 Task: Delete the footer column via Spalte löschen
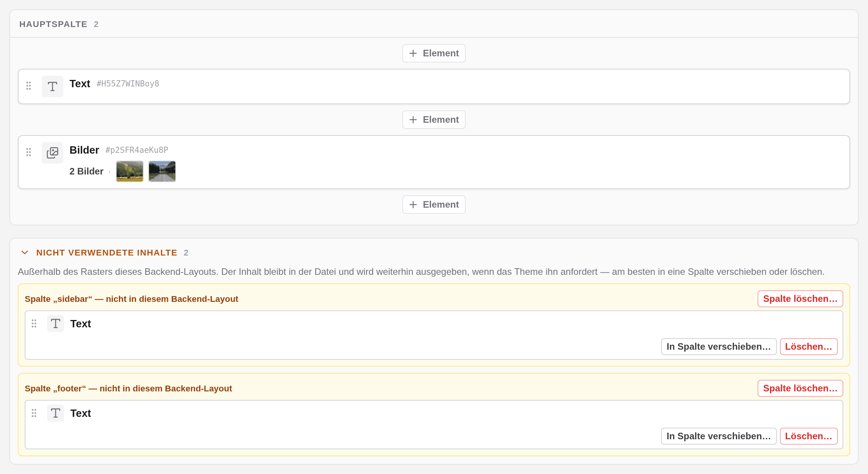click(800, 388)
